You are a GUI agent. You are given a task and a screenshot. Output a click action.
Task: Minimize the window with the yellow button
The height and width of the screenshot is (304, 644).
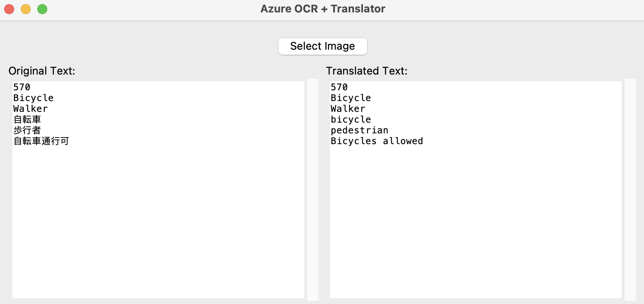[26, 9]
